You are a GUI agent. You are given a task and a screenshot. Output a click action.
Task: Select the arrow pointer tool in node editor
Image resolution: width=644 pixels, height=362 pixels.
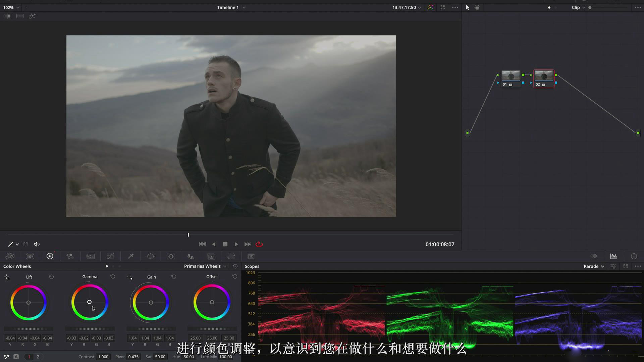[x=468, y=7]
